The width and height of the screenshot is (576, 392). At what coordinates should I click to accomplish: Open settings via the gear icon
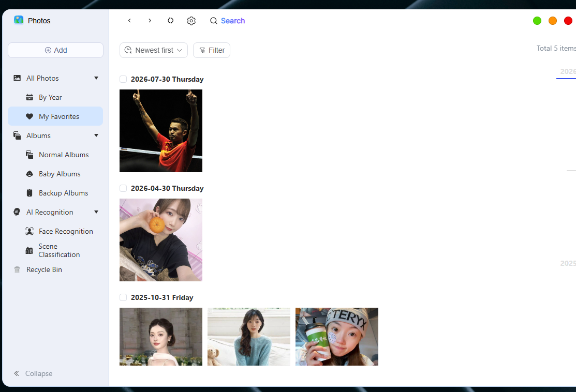[191, 21]
